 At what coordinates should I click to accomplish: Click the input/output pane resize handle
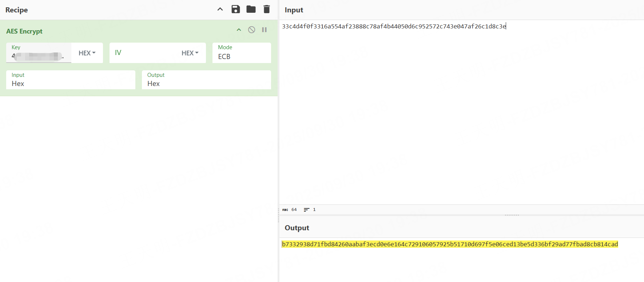tap(512, 215)
